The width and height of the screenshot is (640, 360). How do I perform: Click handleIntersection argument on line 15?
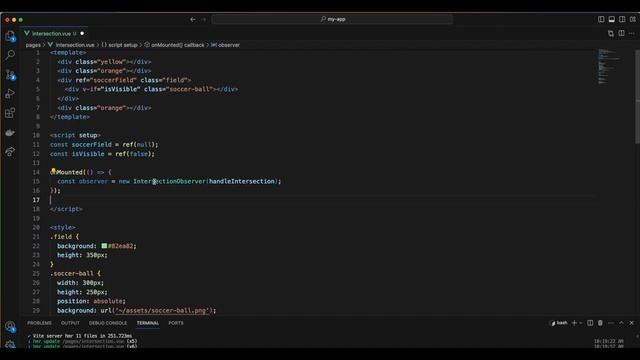point(242,181)
